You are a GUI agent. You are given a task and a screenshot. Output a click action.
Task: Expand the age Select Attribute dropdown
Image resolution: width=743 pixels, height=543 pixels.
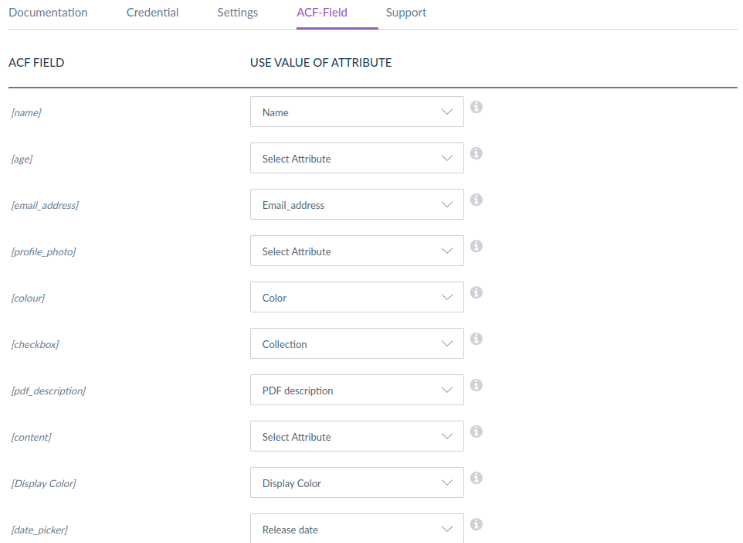pyautogui.click(x=356, y=158)
